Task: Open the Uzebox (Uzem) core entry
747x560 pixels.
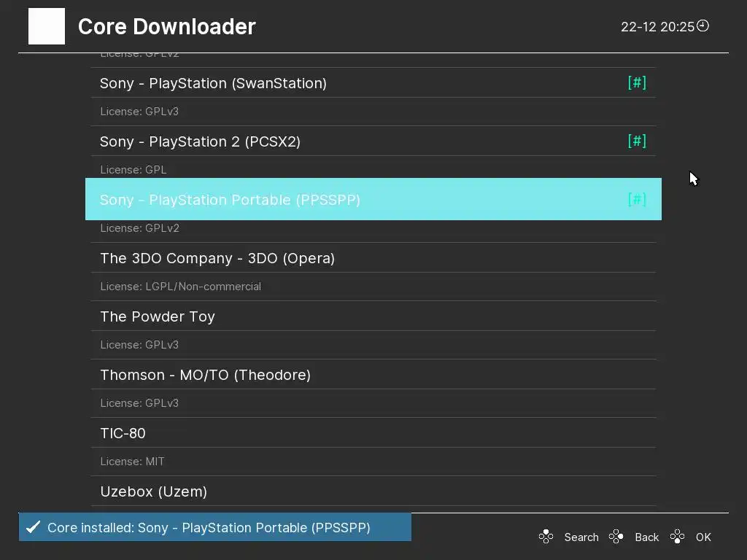Action: point(153,491)
